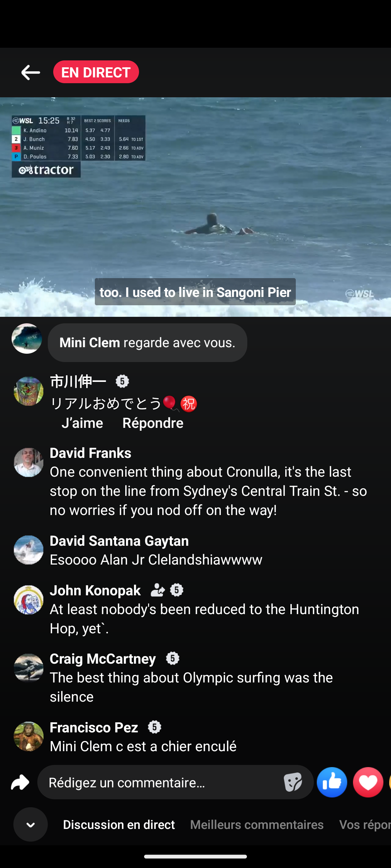Send a thumbs-up like reaction
The image size is (391, 868).
click(x=332, y=782)
